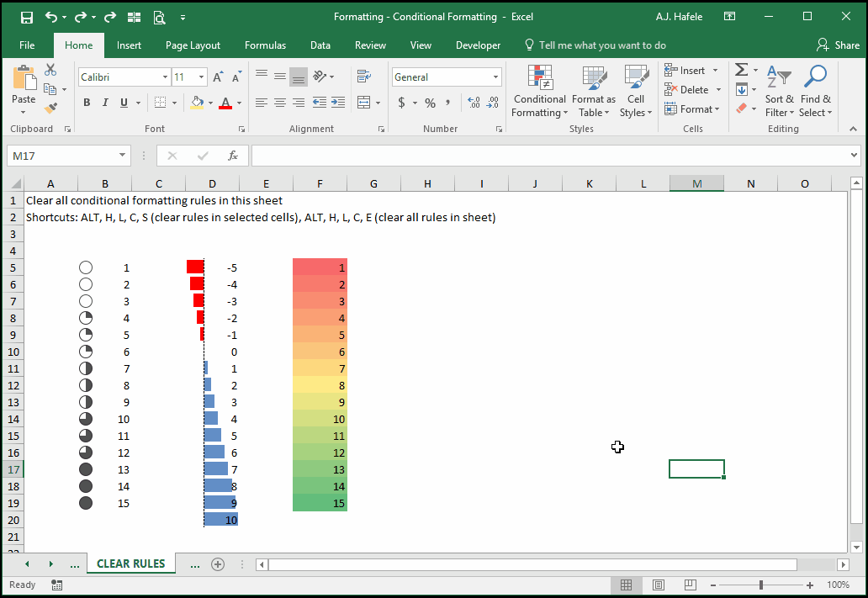Click the Print Preview icon in title bar
Viewport: 868px width, 598px height.
coord(160,18)
